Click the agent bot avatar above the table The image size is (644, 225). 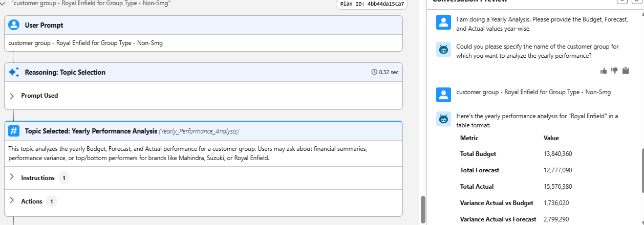443,119
